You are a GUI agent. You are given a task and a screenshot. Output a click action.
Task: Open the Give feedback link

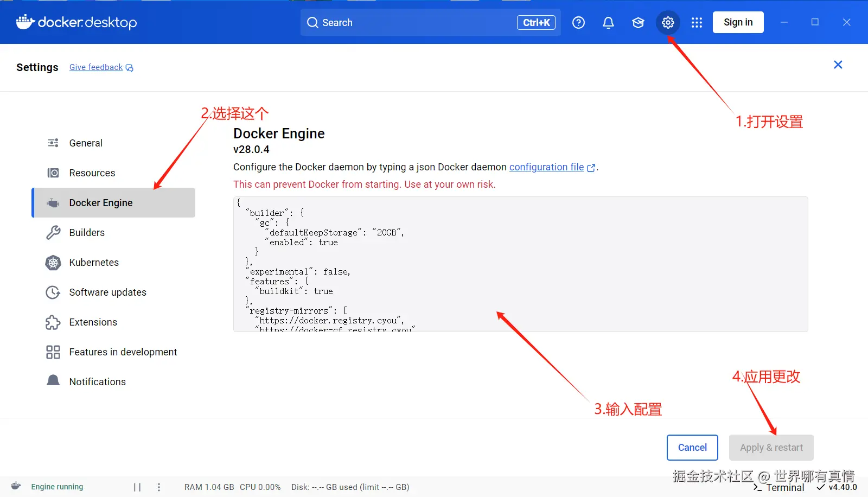(x=101, y=67)
